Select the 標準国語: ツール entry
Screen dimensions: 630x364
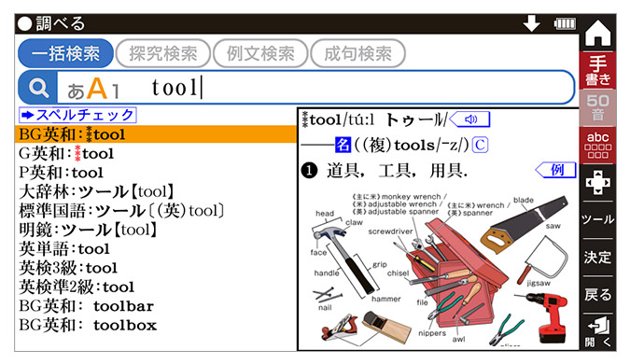tap(156, 211)
